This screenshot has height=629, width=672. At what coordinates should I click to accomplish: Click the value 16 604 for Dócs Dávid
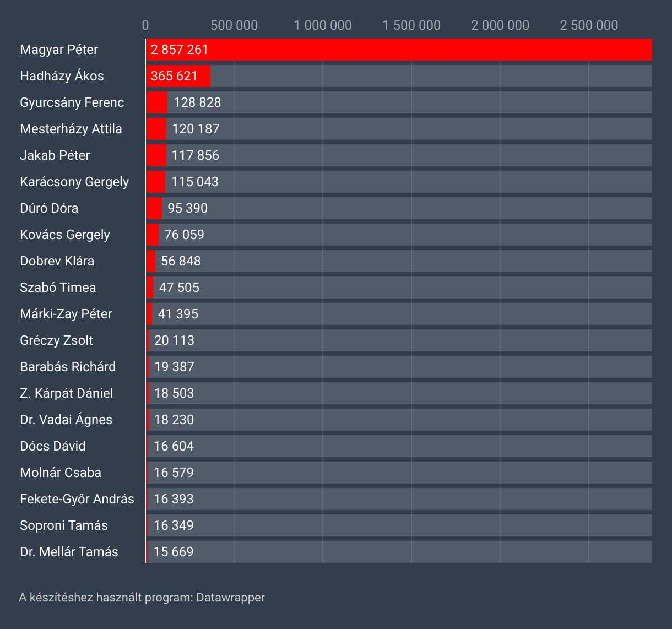174,446
